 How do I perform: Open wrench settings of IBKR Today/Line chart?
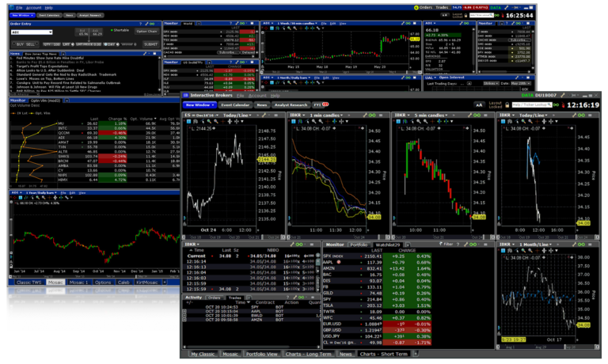pyautogui.click(x=574, y=115)
